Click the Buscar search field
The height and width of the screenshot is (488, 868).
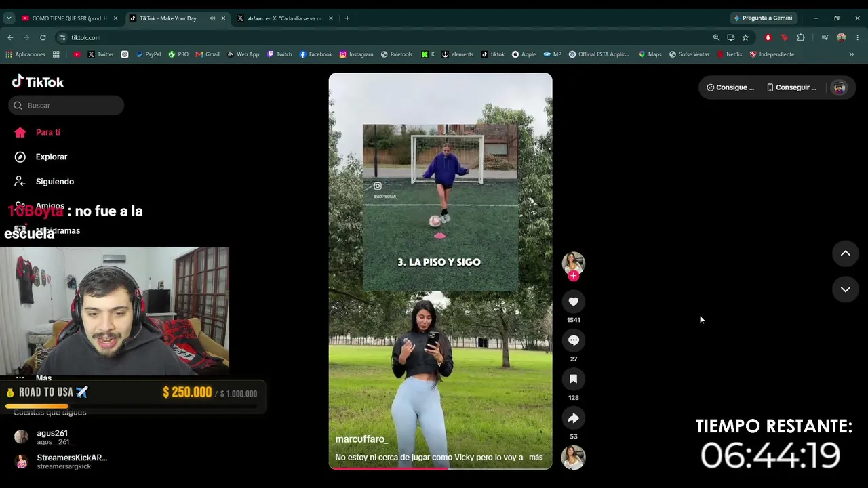[x=66, y=105]
